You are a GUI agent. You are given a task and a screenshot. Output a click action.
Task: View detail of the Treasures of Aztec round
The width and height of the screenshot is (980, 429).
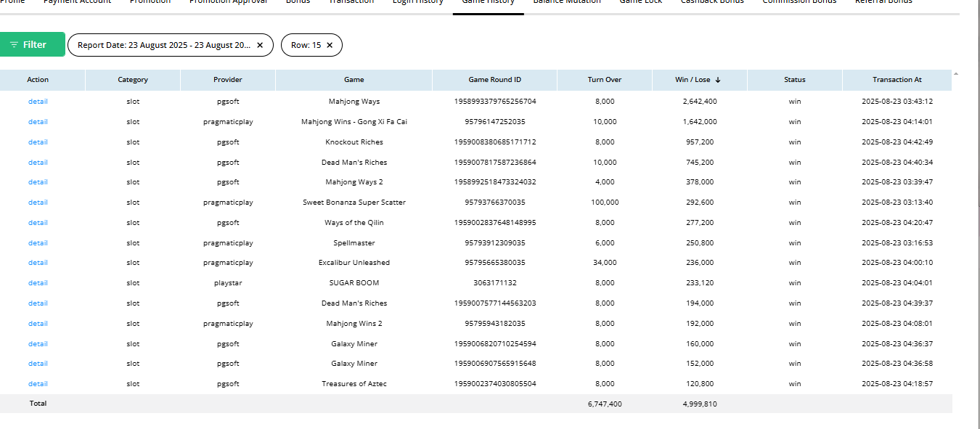(38, 384)
